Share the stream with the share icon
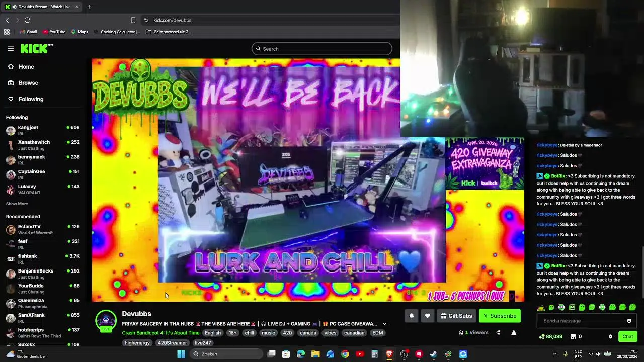Screen dimensions: 644x362 [498, 332]
